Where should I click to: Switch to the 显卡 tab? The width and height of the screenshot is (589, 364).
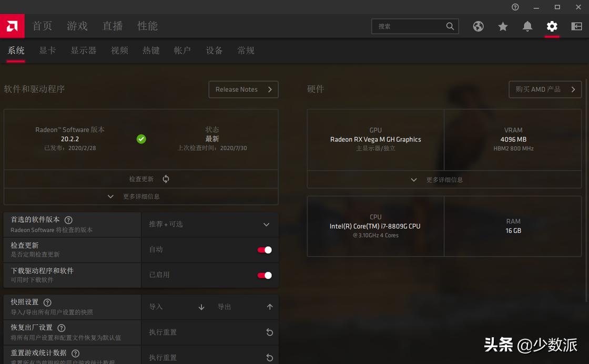coord(47,50)
